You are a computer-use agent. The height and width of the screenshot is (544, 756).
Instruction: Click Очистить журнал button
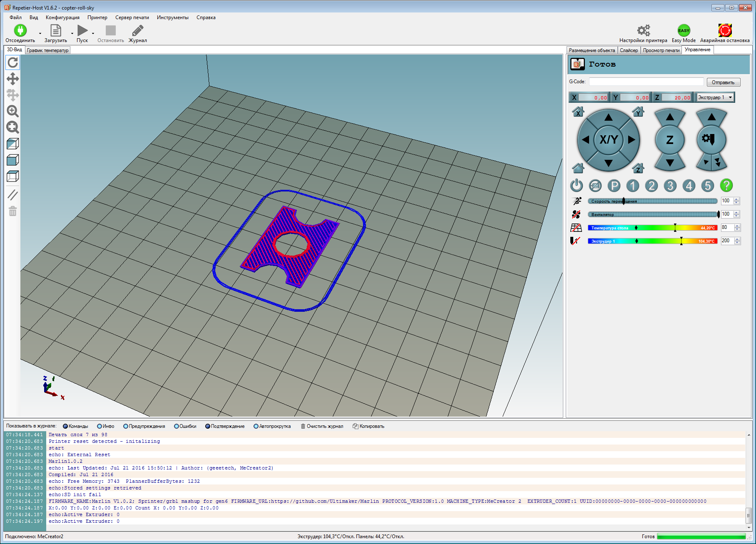tap(322, 426)
